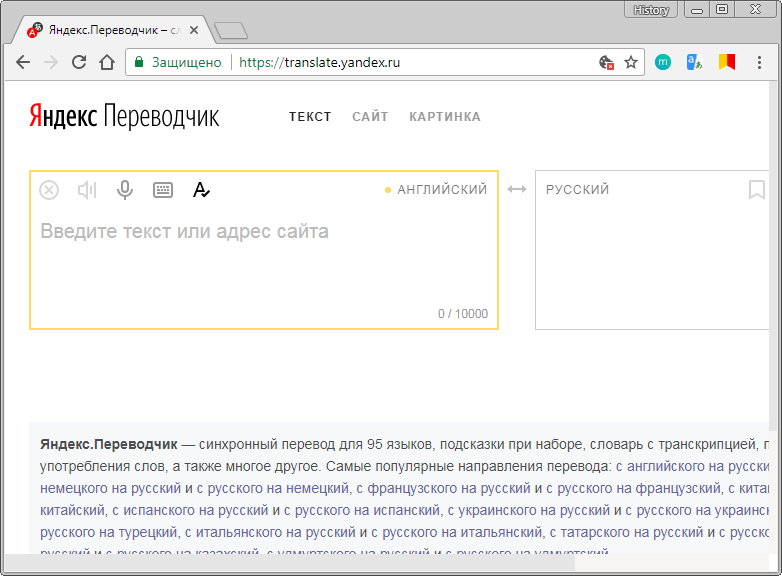782x576 pixels.
Task: Open the Chrome three-dot menu
Action: (759, 62)
